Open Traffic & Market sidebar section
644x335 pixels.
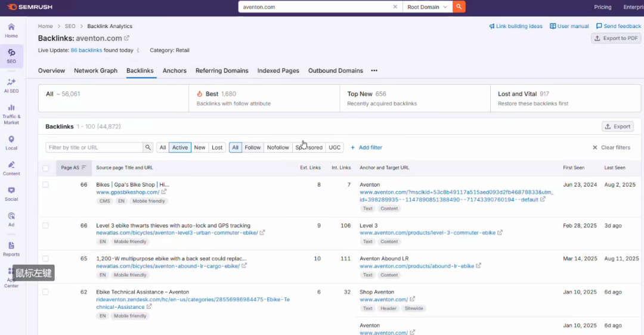[11, 114]
